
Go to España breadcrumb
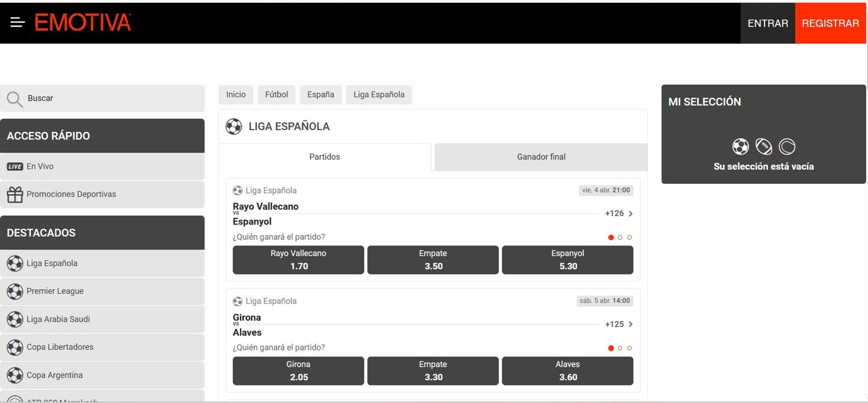click(320, 95)
